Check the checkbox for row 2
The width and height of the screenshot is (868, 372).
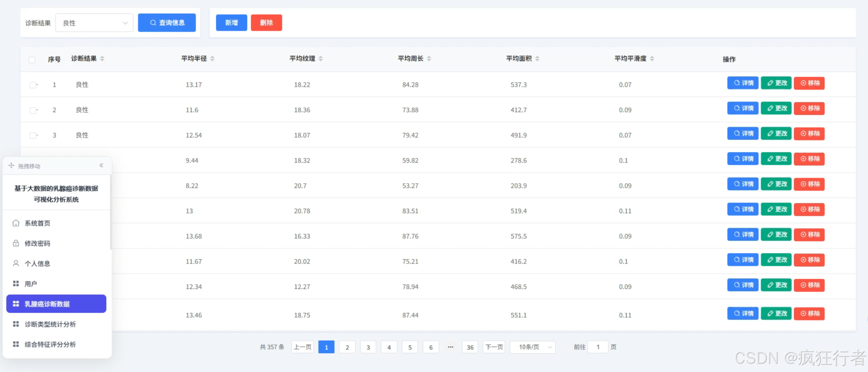(x=33, y=110)
